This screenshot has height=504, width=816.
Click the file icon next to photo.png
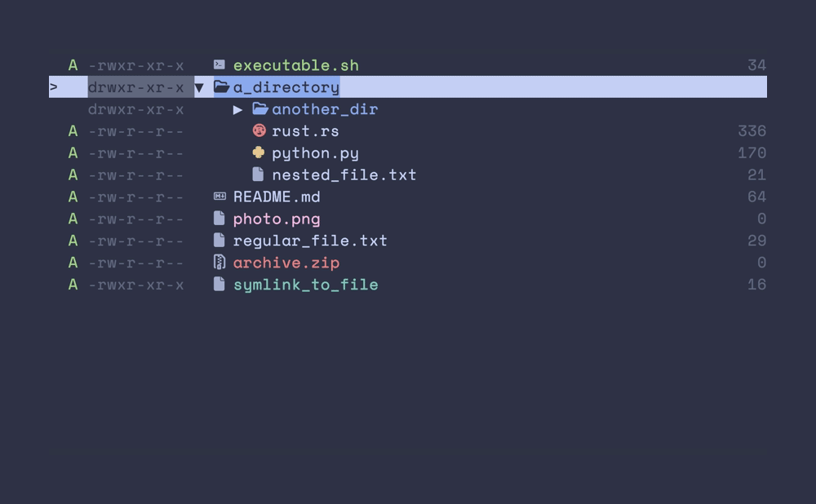pyautogui.click(x=218, y=218)
